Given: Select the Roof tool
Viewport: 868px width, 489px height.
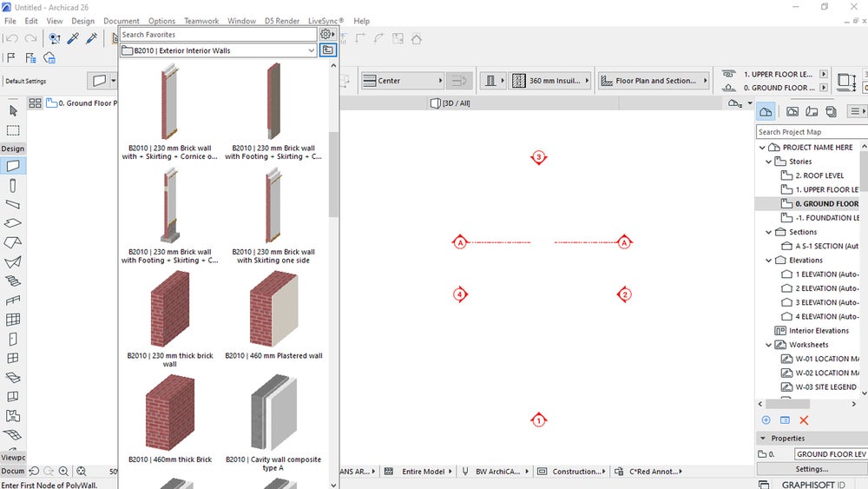Looking at the screenshot, I should click(x=13, y=242).
